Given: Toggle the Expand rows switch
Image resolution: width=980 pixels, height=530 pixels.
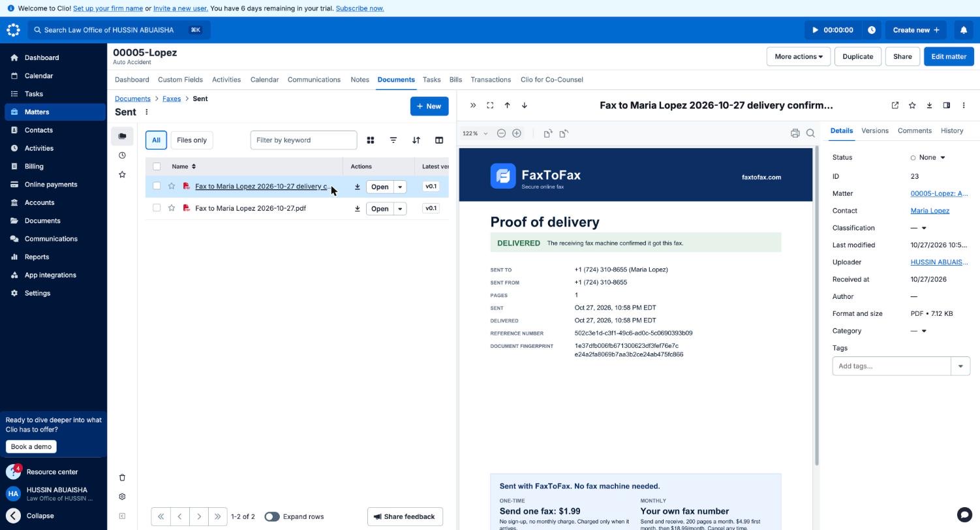Looking at the screenshot, I should [272, 517].
